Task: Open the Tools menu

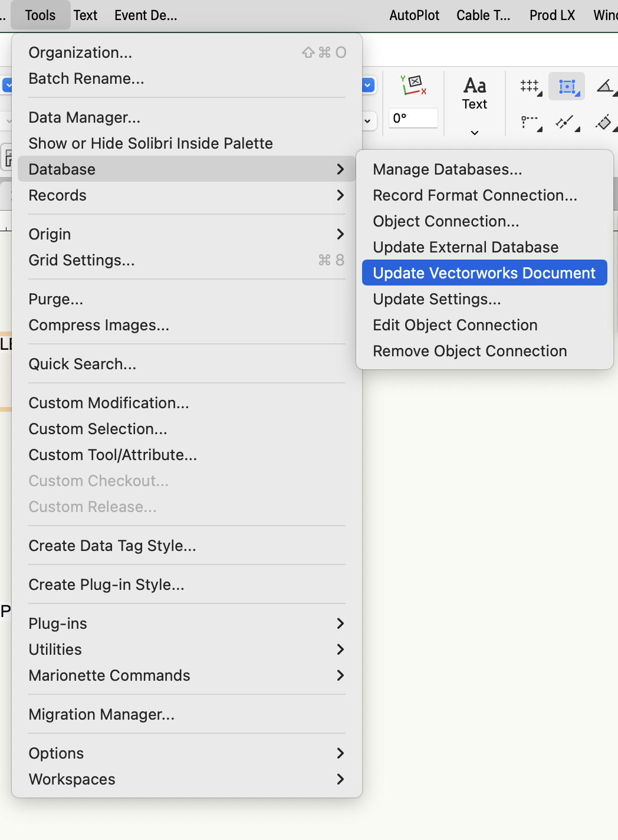Action: pos(40,15)
